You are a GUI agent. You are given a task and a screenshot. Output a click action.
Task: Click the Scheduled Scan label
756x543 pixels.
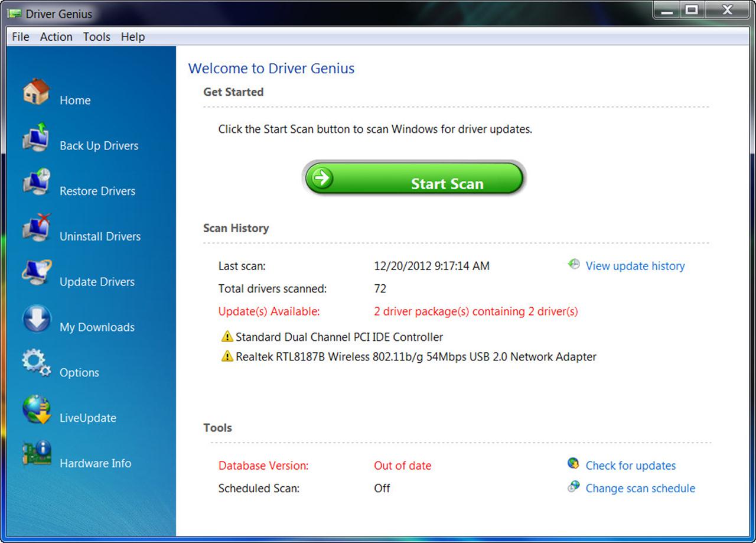click(x=259, y=488)
